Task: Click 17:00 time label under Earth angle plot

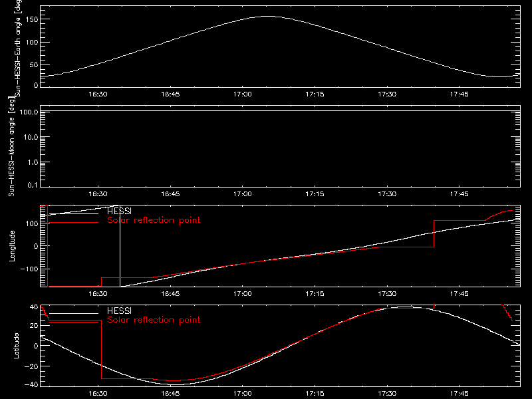Action: point(243,94)
